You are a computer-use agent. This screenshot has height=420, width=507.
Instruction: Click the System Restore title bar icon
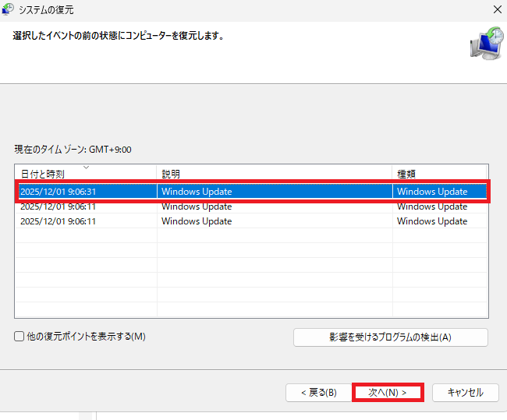8,10
